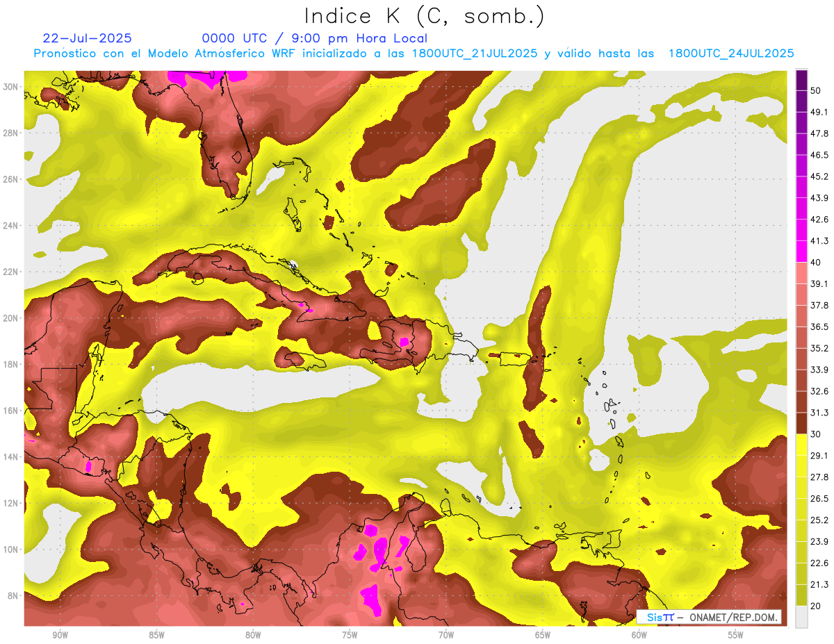Click the colorbar value "26.5"
Viewport: 834px width, 644px height.
(x=819, y=499)
